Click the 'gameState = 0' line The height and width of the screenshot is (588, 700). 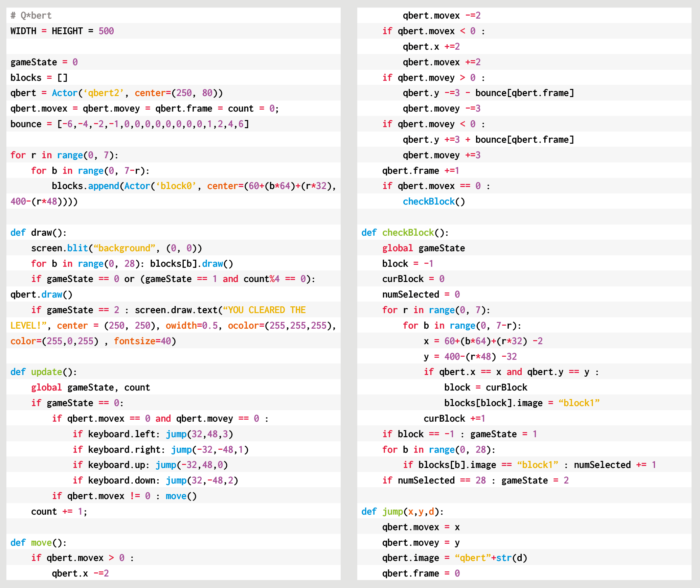[x=44, y=62]
